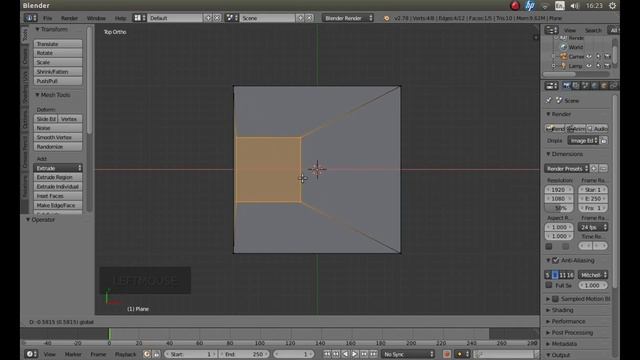The image size is (640, 360).
Task: Enable the Full Sample checkbox
Action: tap(549, 285)
